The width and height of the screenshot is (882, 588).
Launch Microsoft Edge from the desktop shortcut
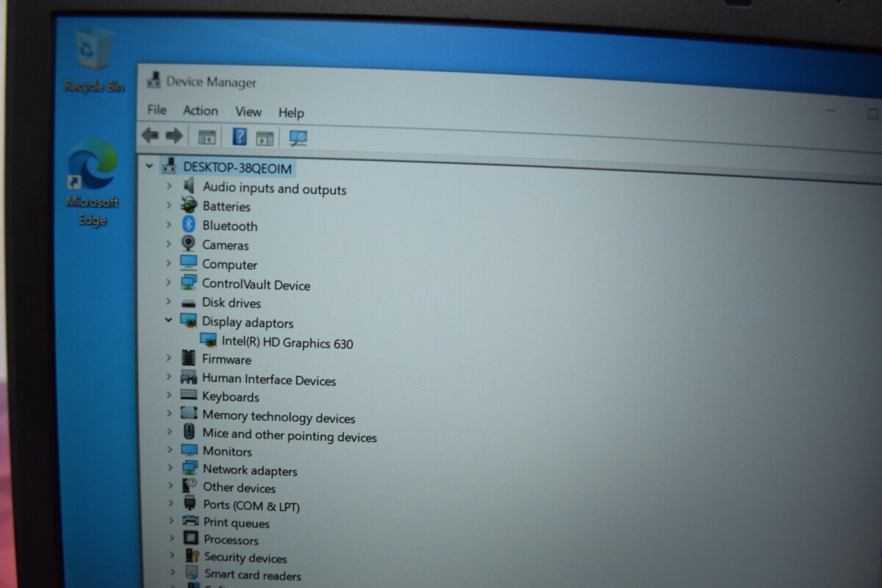(92, 182)
